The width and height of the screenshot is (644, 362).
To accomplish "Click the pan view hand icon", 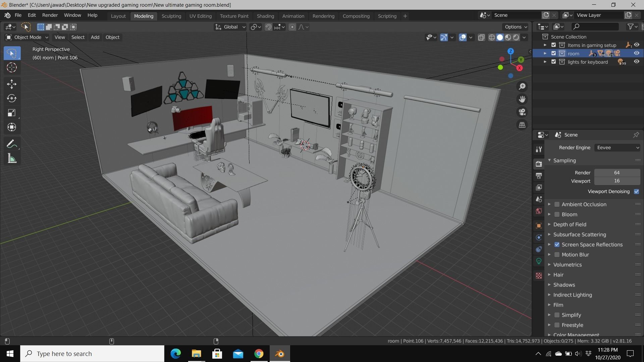I will (x=522, y=99).
